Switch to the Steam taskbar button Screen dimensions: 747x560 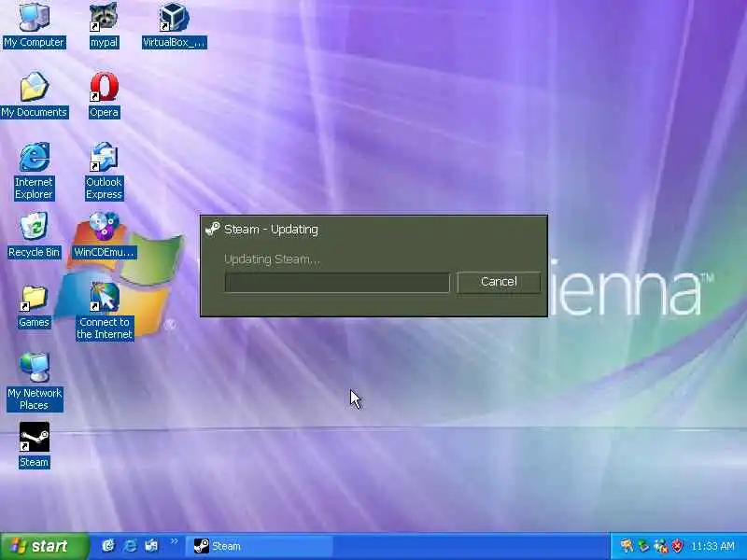tap(260, 546)
